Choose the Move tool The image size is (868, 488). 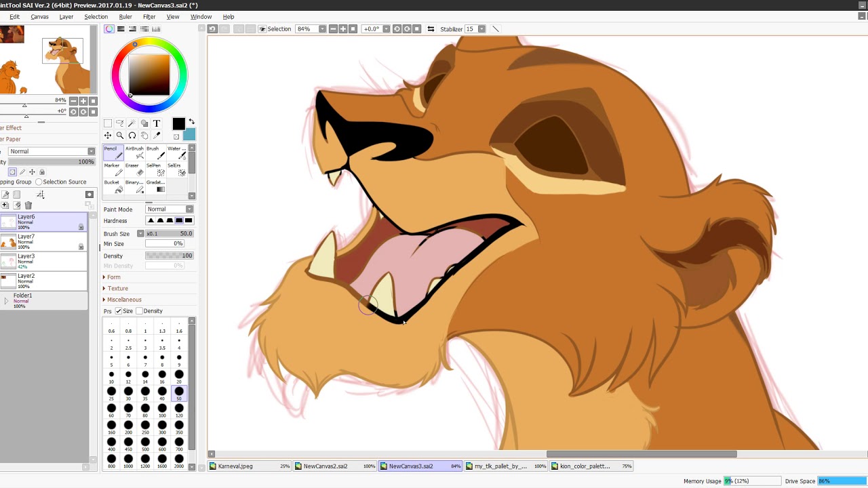[108, 136]
